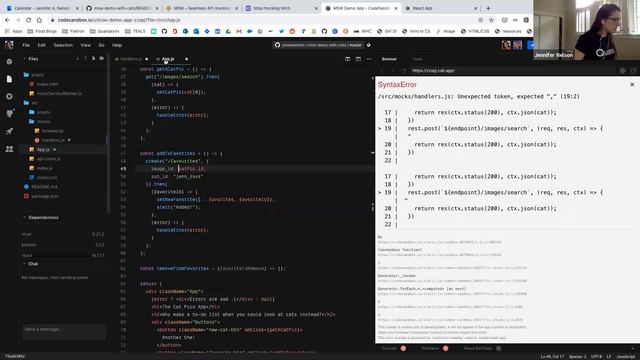Bookmark this page with the star
This screenshot has height=360, width=640.
click(491, 20)
